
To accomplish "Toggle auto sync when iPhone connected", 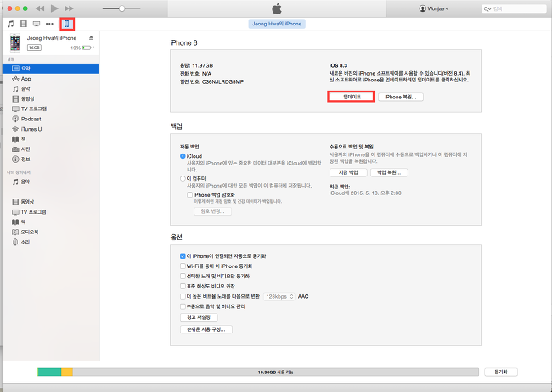I will [x=183, y=256].
